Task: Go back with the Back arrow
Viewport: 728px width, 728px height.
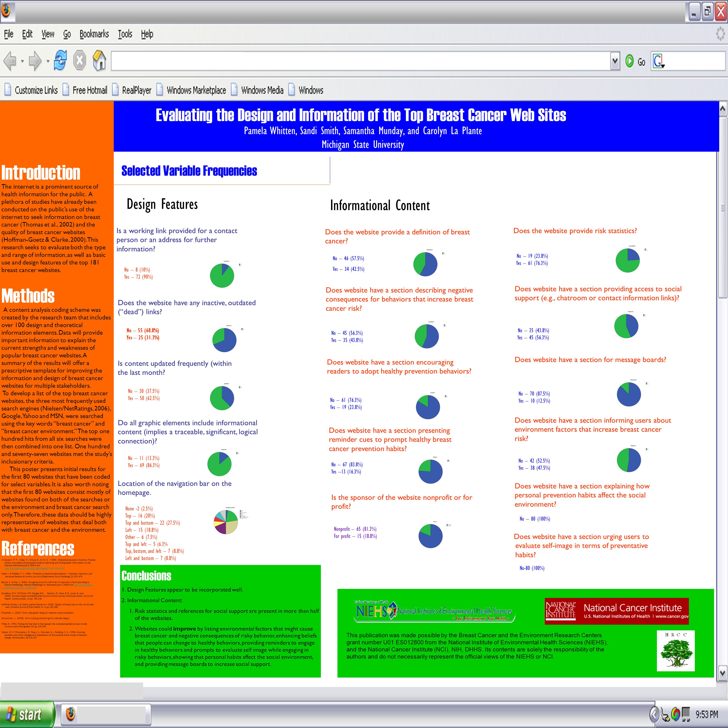Action: (10, 61)
